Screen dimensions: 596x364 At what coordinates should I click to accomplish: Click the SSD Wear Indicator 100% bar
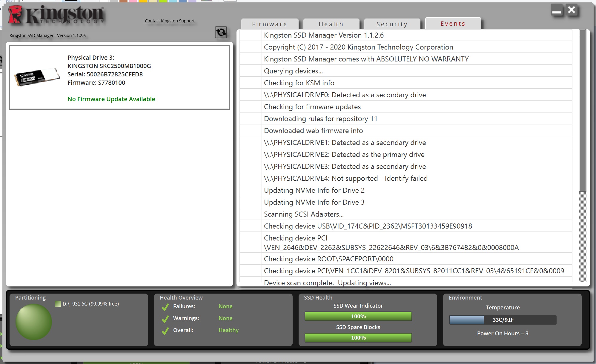(358, 316)
